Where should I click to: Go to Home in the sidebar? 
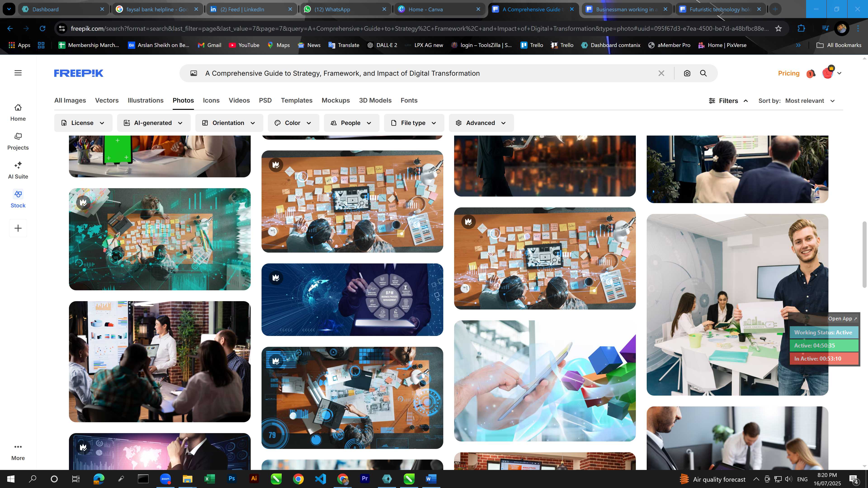[x=18, y=113]
